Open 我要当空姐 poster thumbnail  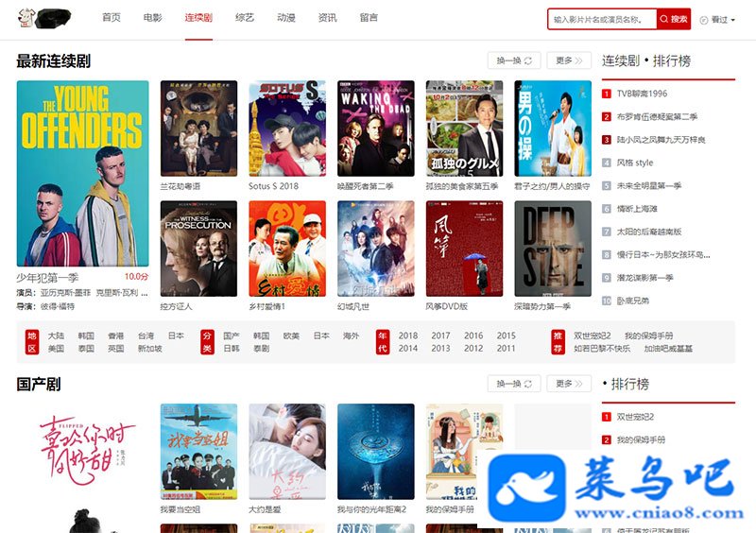(198, 452)
